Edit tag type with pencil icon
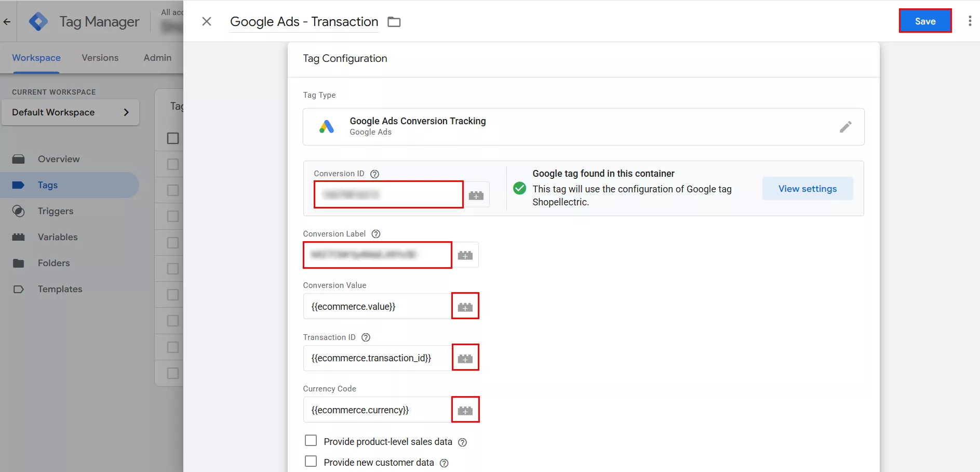Screen dimensions: 980x472 tap(845, 127)
